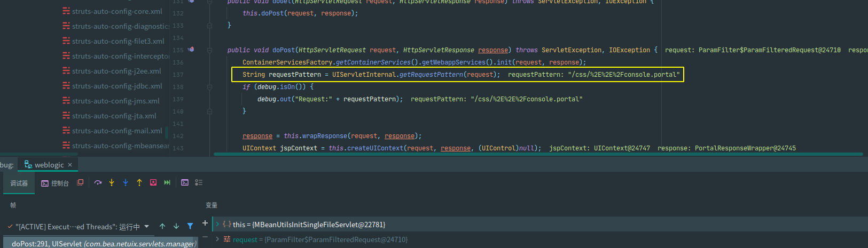Expand the 'this' variable node
Viewport: 868px width, 248px height.
coord(217,225)
